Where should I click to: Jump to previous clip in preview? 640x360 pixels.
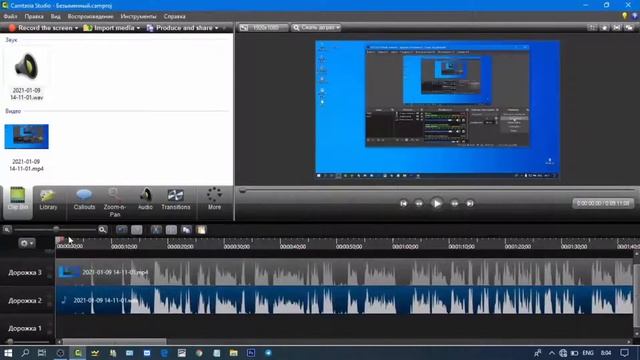(x=403, y=203)
